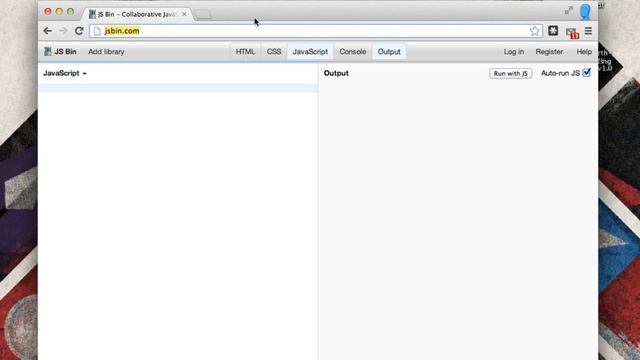The image size is (640, 360).
Task: Toggle the Output panel tab
Action: (389, 52)
